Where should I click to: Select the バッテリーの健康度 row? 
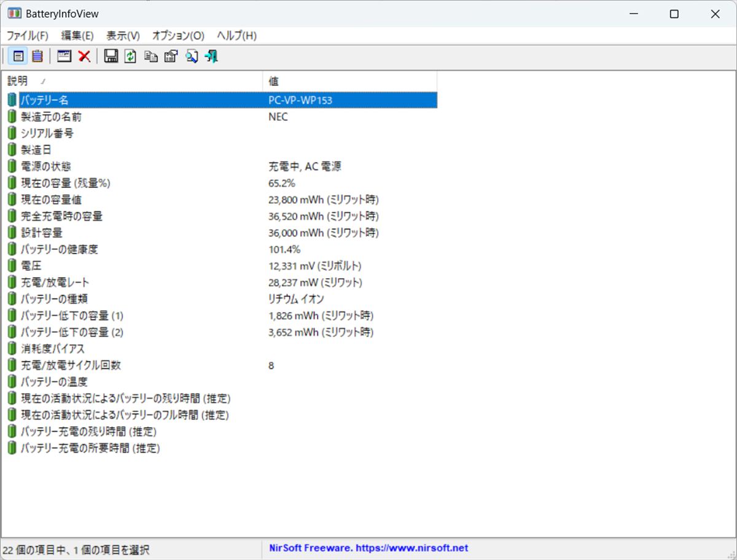tap(60, 249)
